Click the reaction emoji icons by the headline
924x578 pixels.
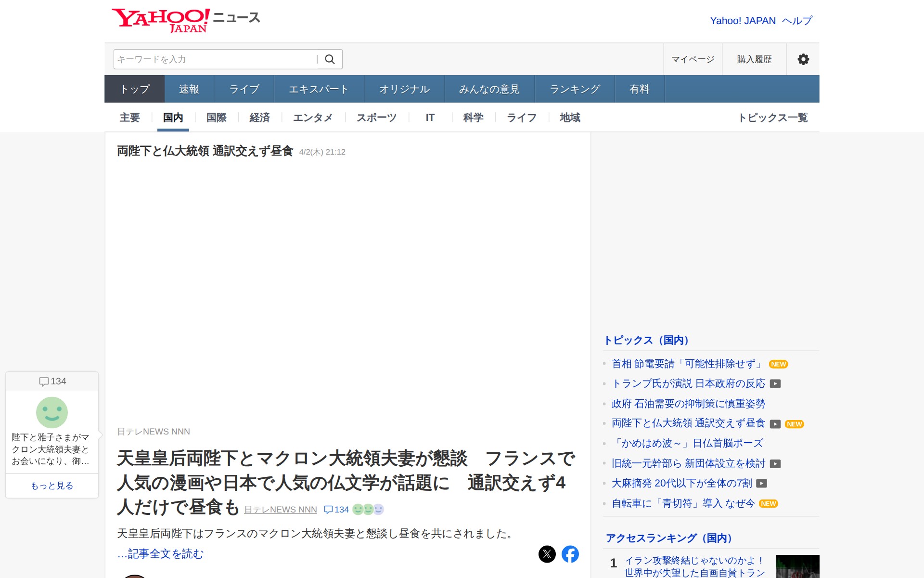(368, 509)
